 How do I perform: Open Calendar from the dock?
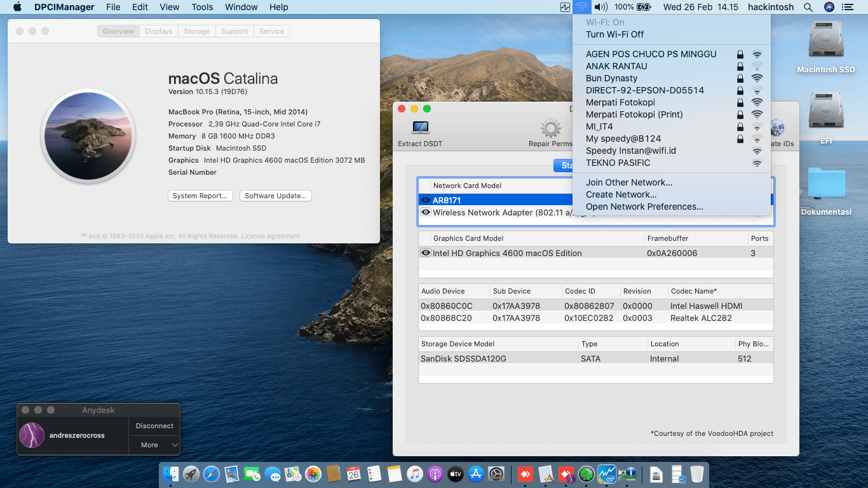coord(353,473)
